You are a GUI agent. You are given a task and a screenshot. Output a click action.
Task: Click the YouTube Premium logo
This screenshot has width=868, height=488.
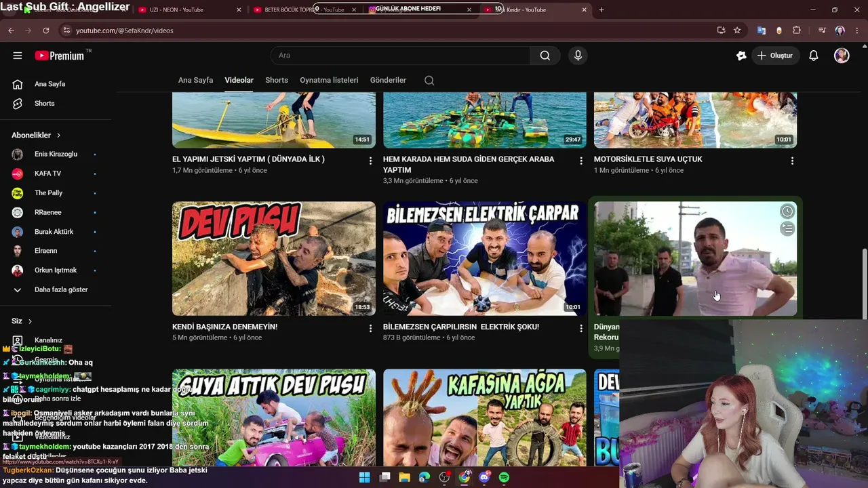tap(59, 56)
